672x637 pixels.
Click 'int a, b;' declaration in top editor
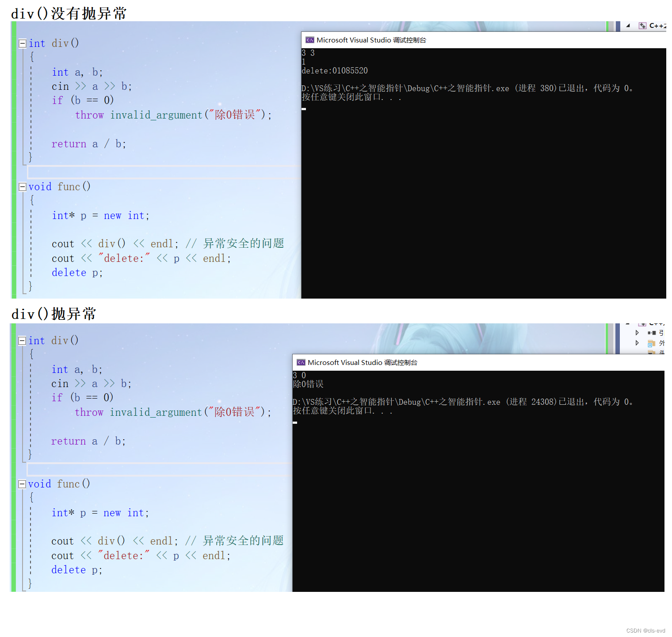click(x=77, y=72)
